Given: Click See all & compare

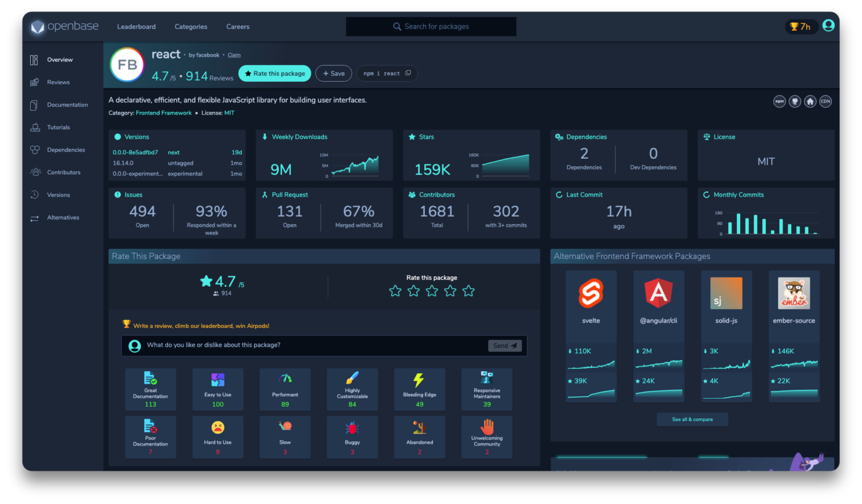Looking at the screenshot, I should click(692, 419).
